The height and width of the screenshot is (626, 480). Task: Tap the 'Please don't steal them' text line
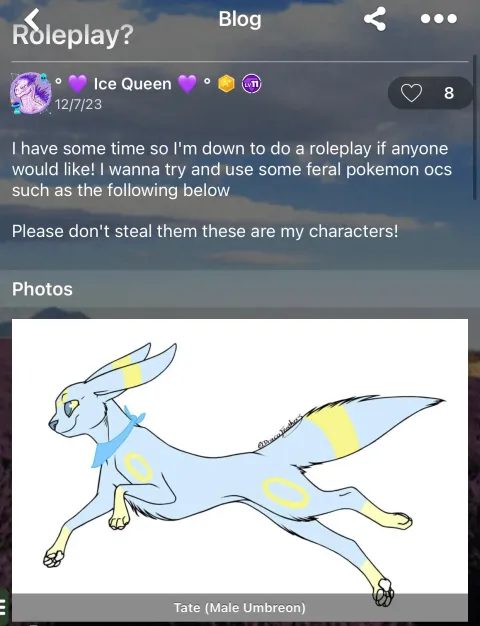(205, 231)
